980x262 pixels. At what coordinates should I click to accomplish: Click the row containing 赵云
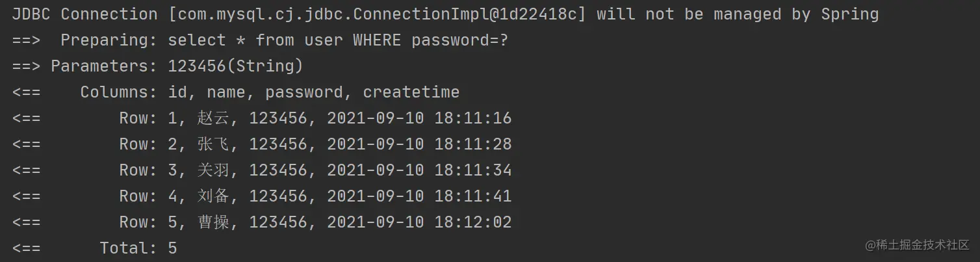(x=261, y=118)
